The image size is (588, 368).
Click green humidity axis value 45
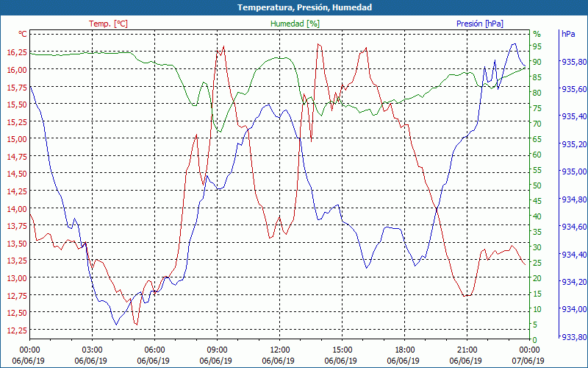tap(537, 201)
